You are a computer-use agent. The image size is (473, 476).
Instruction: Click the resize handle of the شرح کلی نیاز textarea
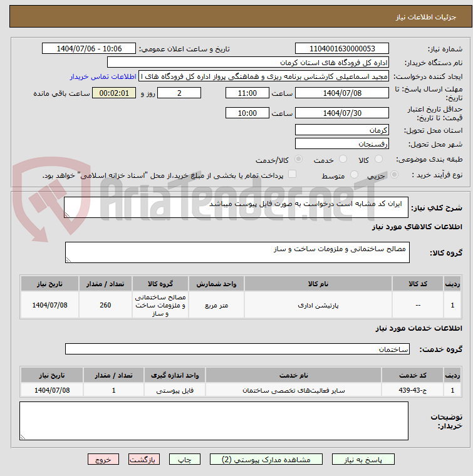(67, 215)
